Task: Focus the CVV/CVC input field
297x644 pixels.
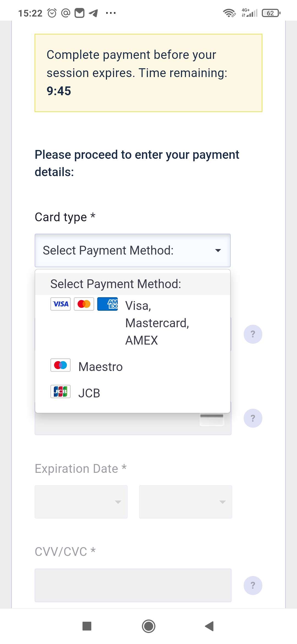Action: pos(133,585)
